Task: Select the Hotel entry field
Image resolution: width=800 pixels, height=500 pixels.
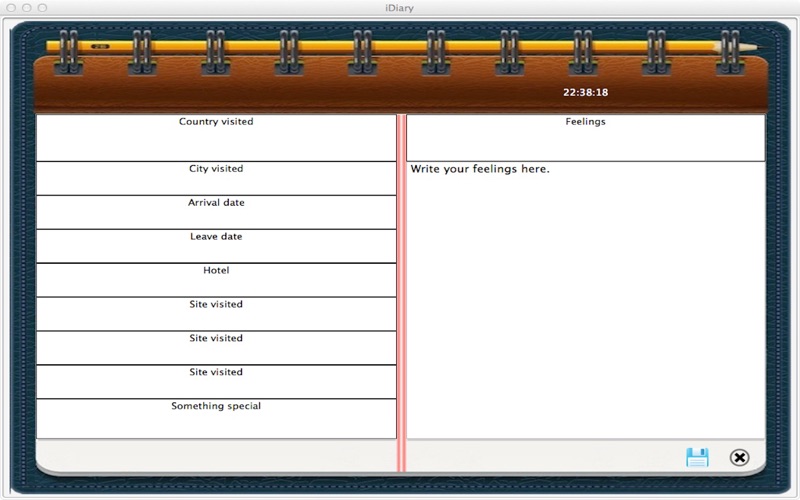Action: (216, 281)
